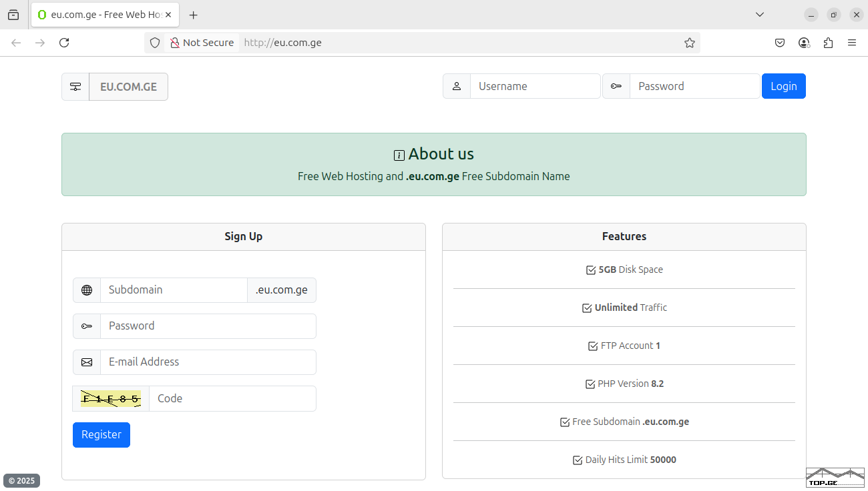This screenshot has height=491, width=868.
Task: Focus the Username login field
Action: (535, 86)
